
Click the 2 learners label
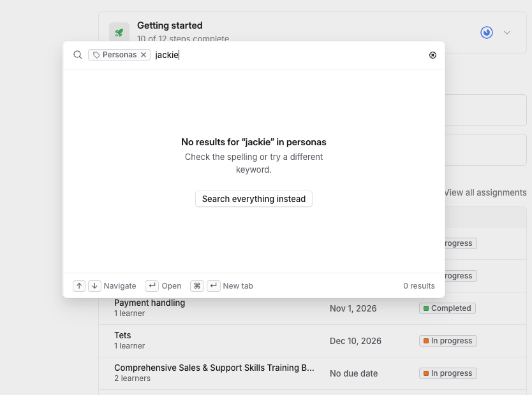[132, 378]
